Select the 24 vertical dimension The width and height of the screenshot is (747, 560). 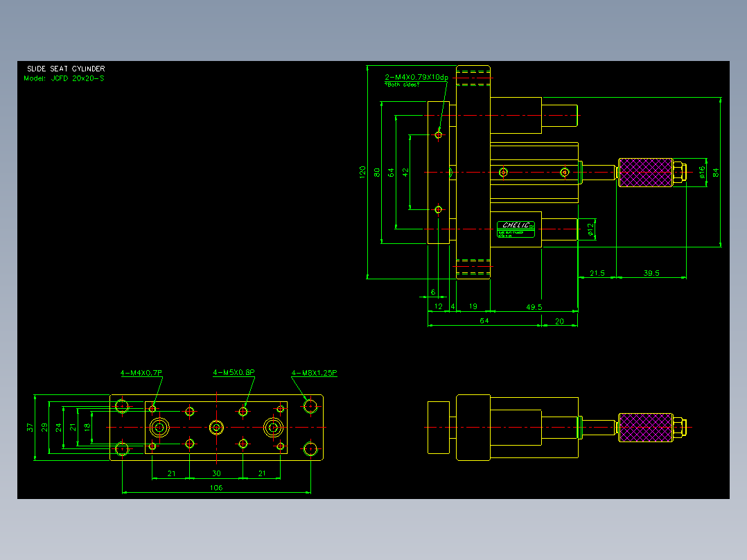pyautogui.click(x=59, y=428)
